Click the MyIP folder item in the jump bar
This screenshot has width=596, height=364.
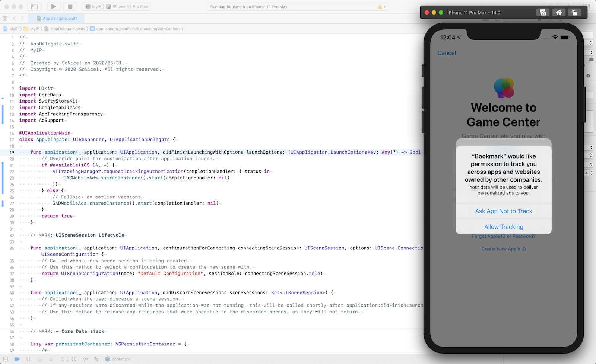(x=31, y=29)
